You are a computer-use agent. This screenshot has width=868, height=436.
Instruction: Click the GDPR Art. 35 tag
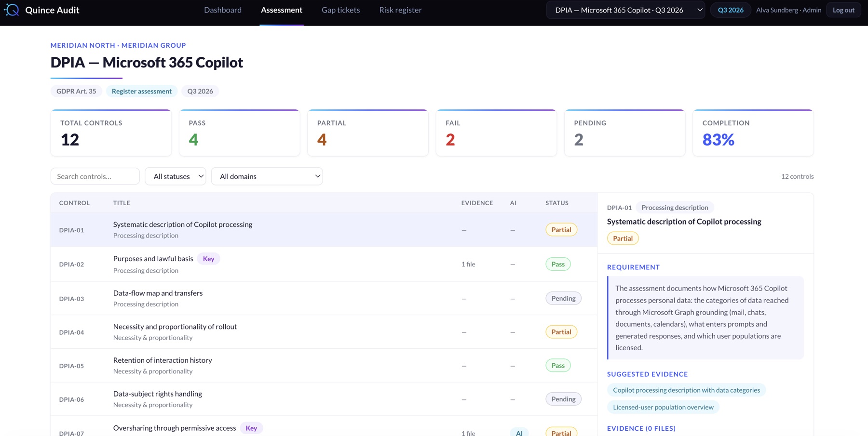coord(76,91)
